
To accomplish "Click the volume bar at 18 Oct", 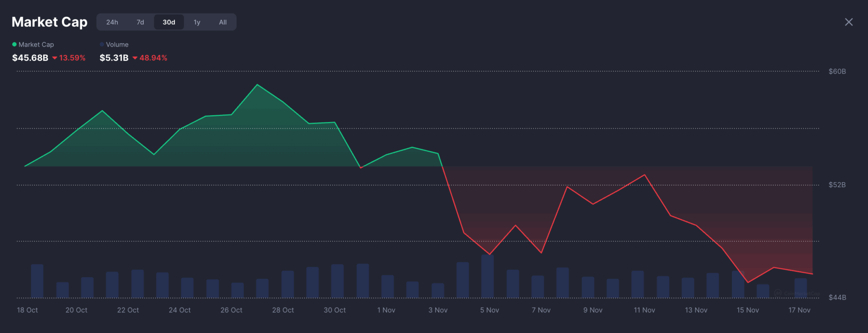I will tap(37, 281).
